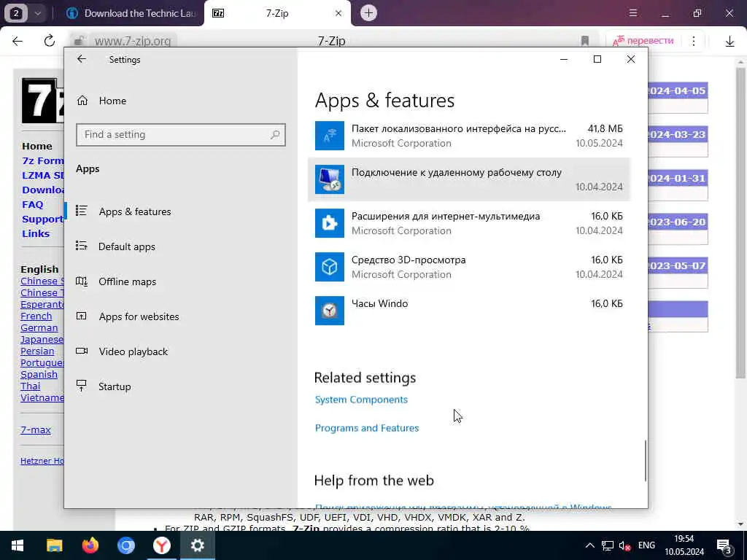Choose Thai language on 7-Zip page
Viewport: 747px width, 560px height.
(x=30, y=386)
